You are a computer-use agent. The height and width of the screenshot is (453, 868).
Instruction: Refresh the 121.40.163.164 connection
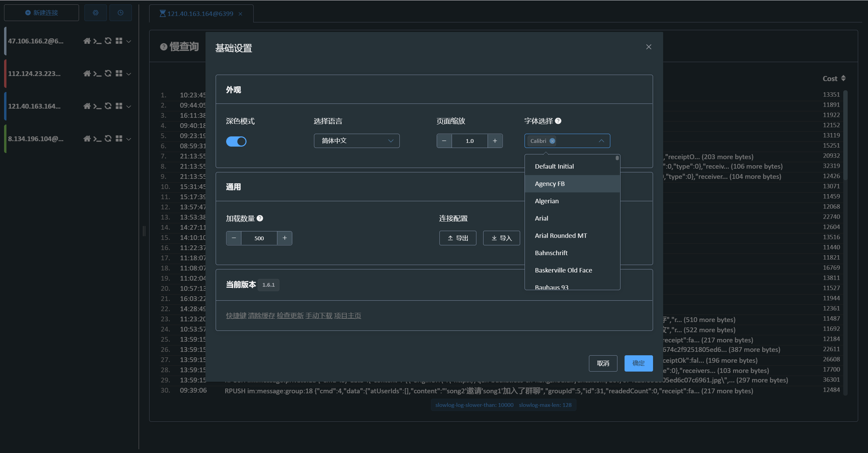click(108, 106)
